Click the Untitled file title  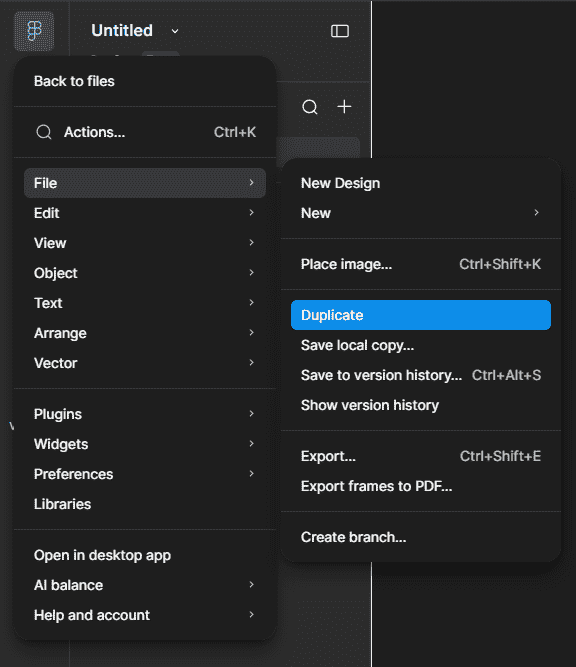(122, 31)
